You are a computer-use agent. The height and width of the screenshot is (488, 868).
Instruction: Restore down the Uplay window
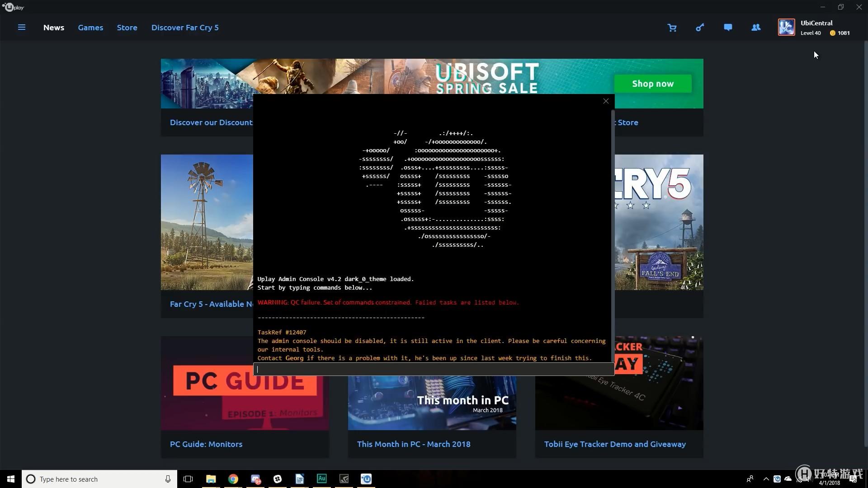click(840, 7)
